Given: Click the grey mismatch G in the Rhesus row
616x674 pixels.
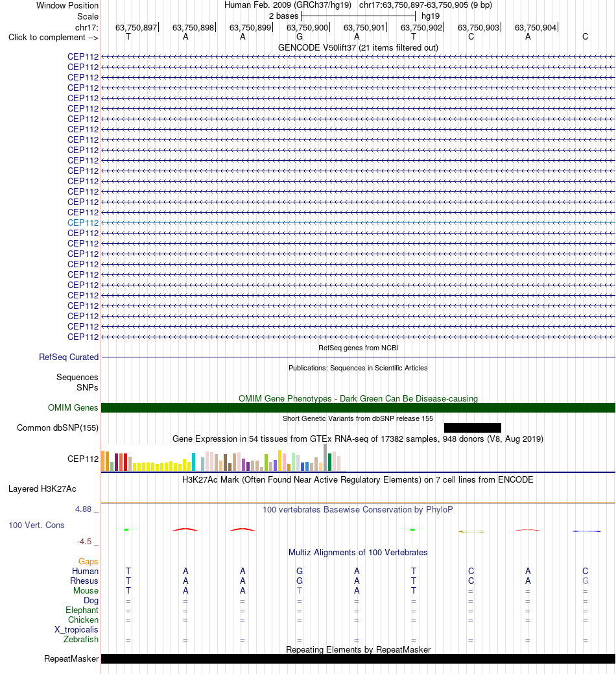Looking at the screenshot, I should point(585,581).
